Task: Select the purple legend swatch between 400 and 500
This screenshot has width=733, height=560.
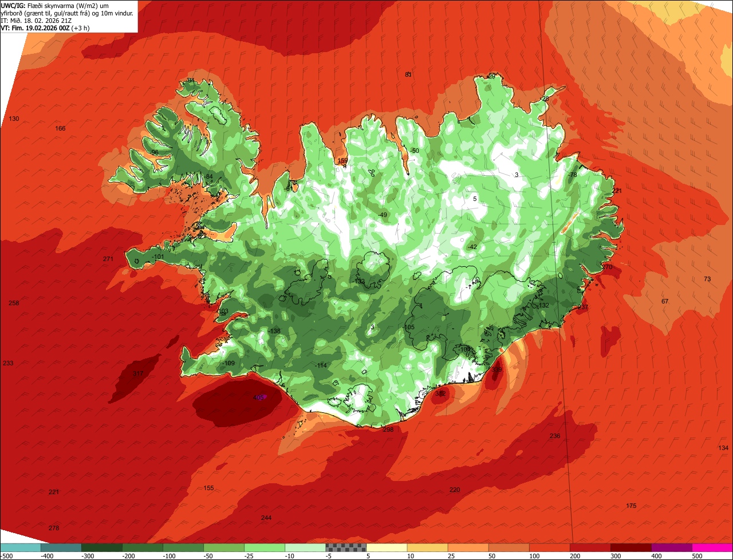Action: 672,547
